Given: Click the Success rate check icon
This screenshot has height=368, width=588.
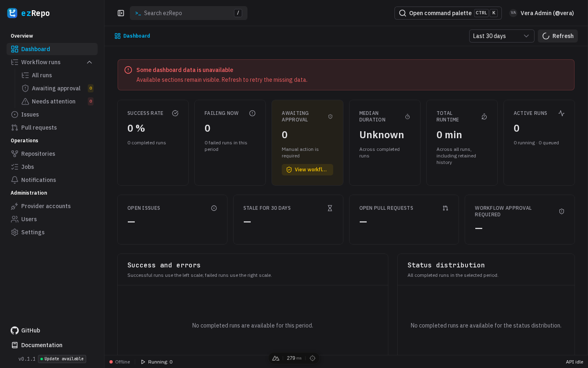Looking at the screenshot, I should [x=175, y=113].
